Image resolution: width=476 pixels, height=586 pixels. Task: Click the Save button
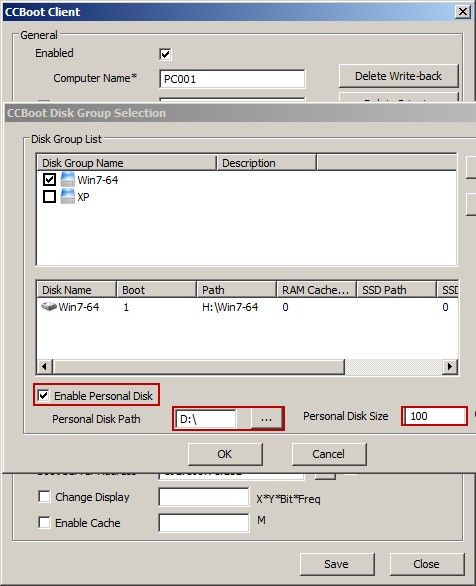click(337, 564)
